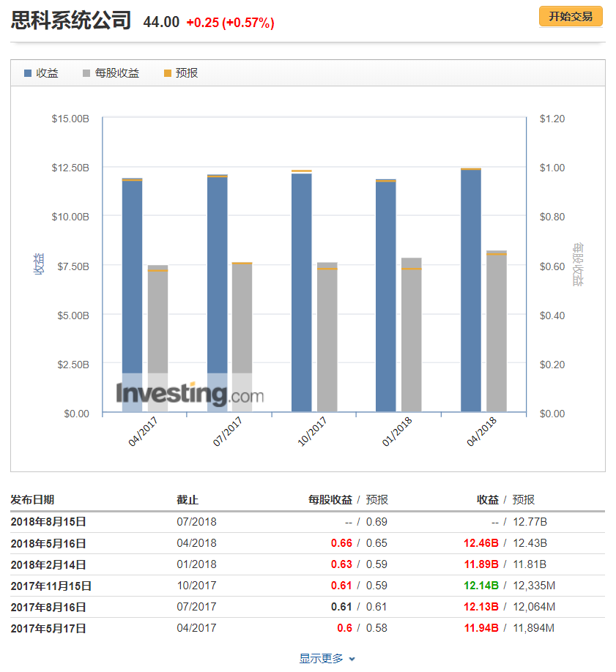
Task: Select the gray EPS bar for 04/2017
Action: click(x=158, y=339)
